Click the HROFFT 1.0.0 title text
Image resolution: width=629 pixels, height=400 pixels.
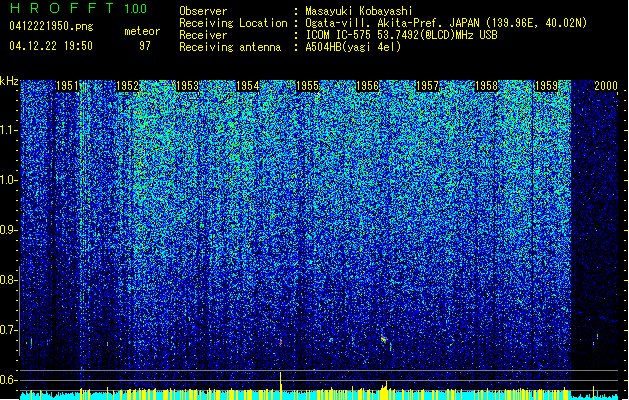click(x=79, y=8)
